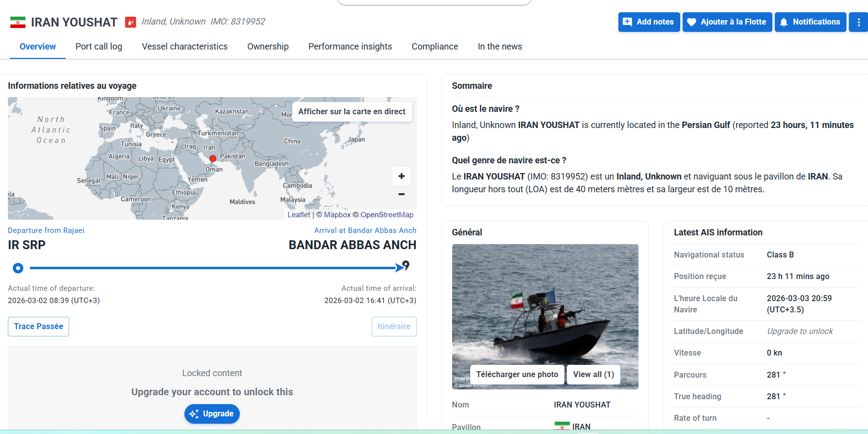Open View all (1) photos
Viewport: 868px width, 434px height.
pos(593,375)
